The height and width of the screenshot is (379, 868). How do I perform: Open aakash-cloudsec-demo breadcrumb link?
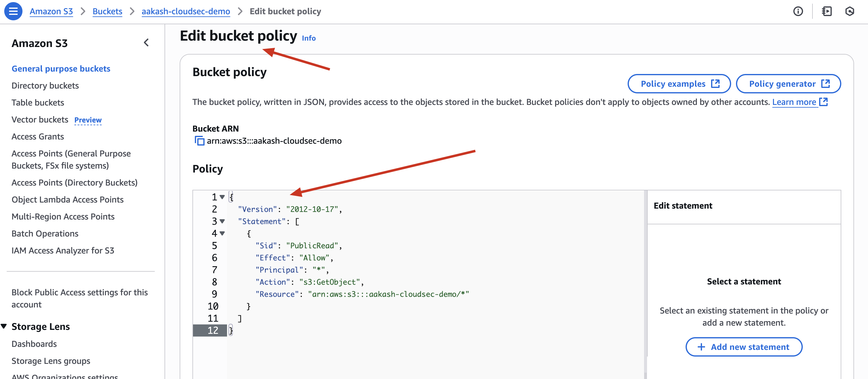click(x=186, y=12)
